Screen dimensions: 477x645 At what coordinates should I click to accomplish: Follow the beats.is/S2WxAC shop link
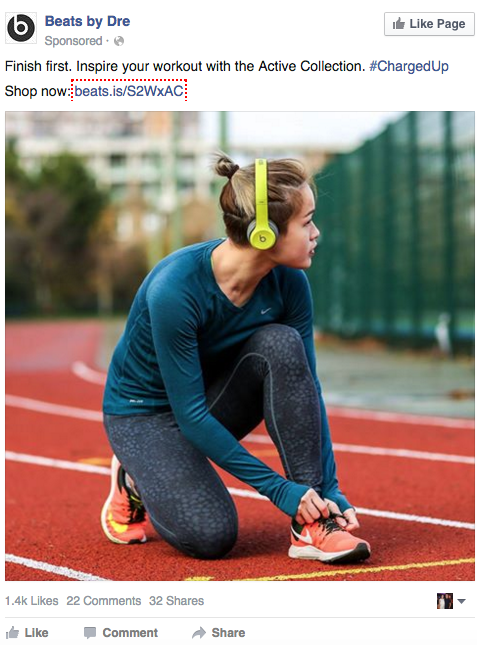coord(129,90)
